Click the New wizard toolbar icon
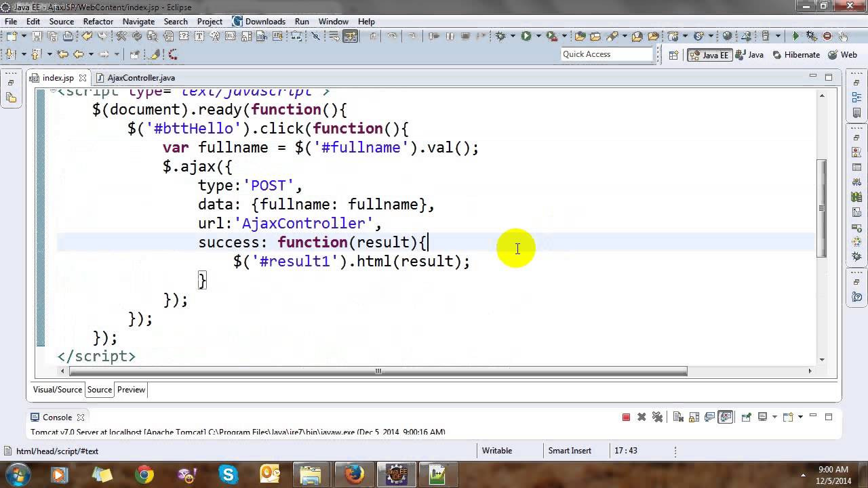Image resolution: width=868 pixels, height=488 pixels. (x=12, y=36)
